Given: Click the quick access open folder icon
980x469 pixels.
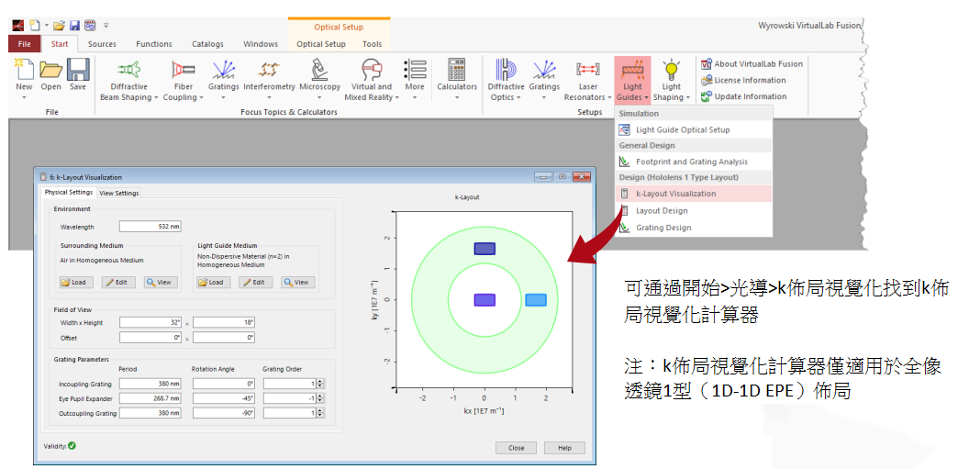Looking at the screenshot, I should coord(60,26).
